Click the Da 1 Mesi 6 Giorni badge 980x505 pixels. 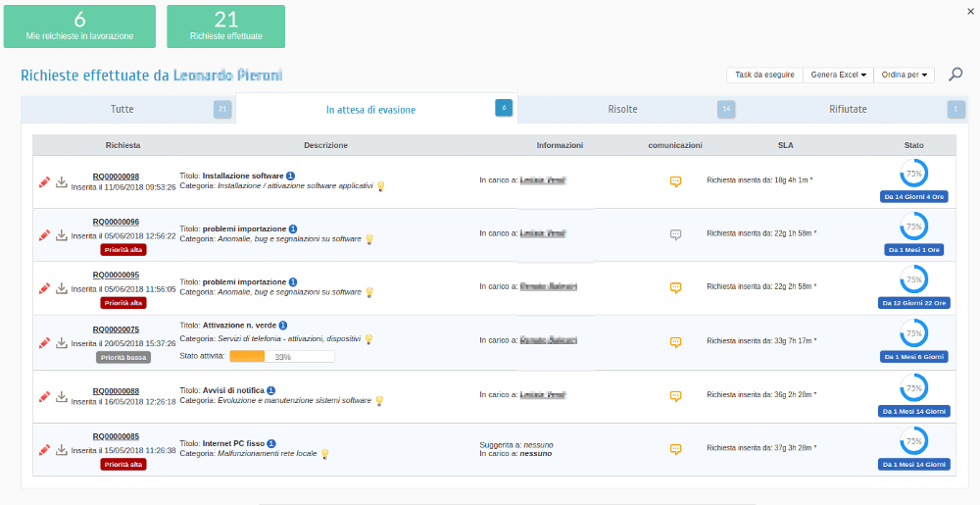[x=914, y=357]
